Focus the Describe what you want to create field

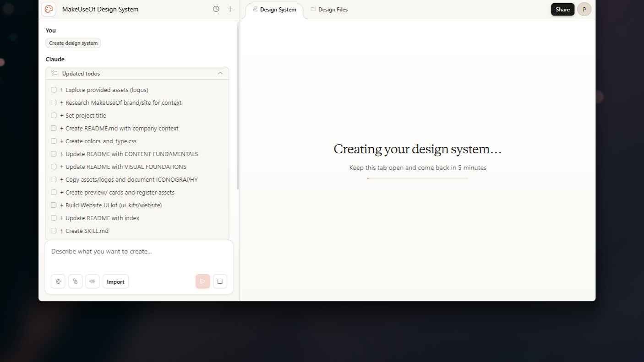click(x=139, y=251)
